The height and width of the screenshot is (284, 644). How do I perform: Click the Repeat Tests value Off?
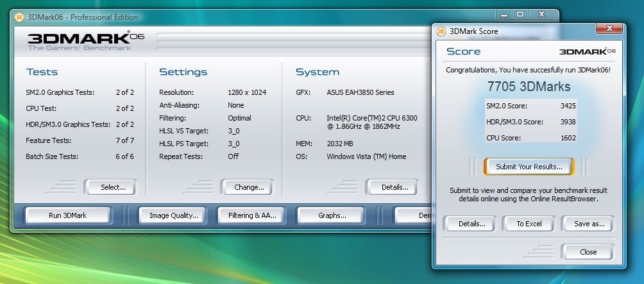[233, 156]
